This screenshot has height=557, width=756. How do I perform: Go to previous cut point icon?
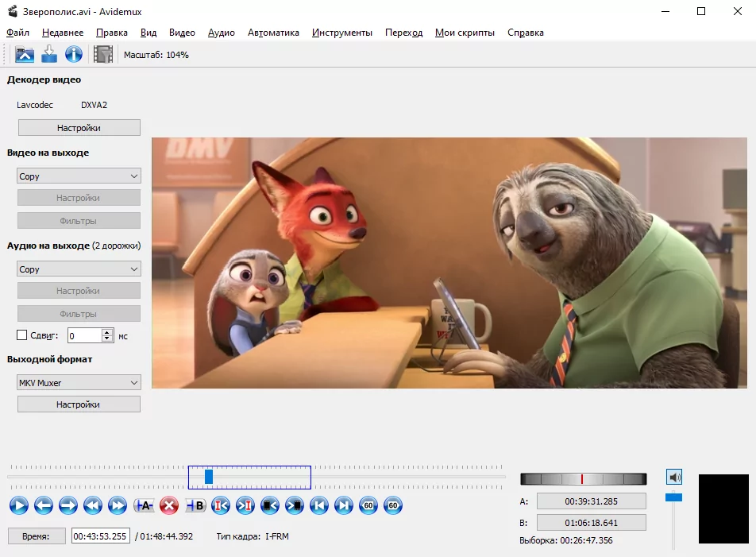point(221,505)
